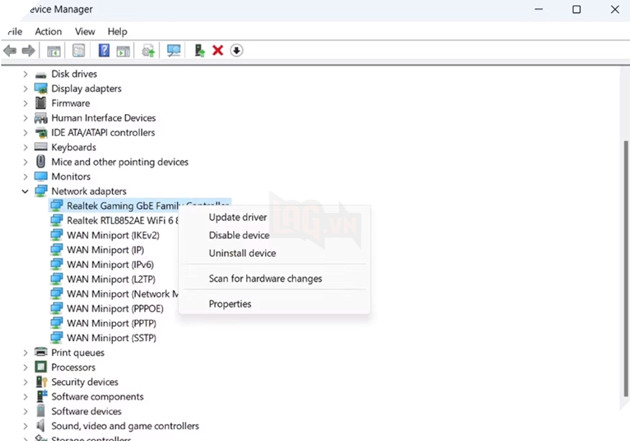Choose Scan for hardware changes menu entry
Viewport: 630px width, 441px height.
coord(274,279)
